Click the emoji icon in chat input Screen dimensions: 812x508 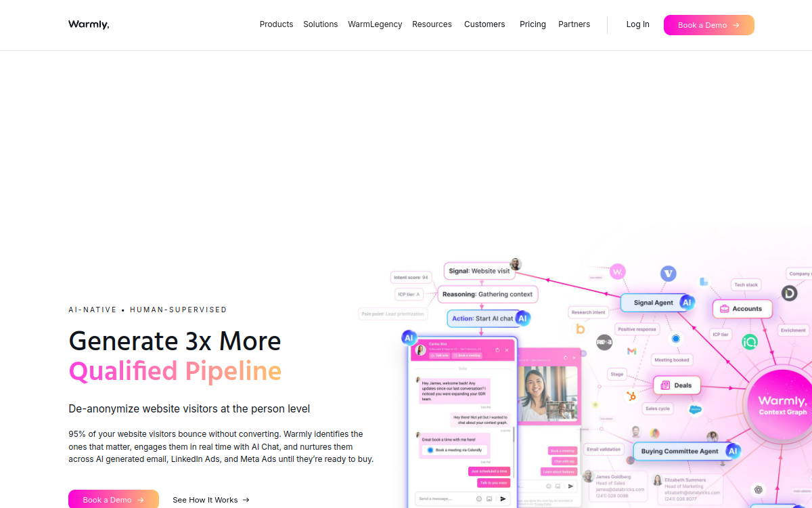[479, 499]
